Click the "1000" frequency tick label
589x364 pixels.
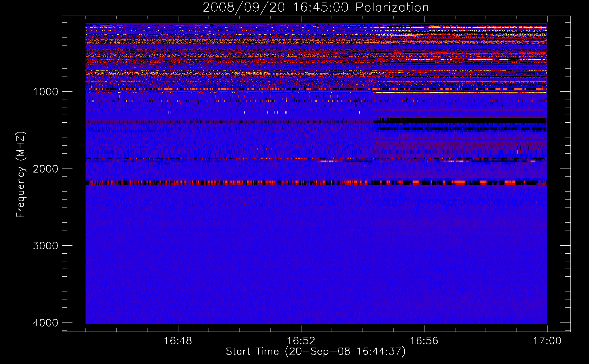point(46,92)
